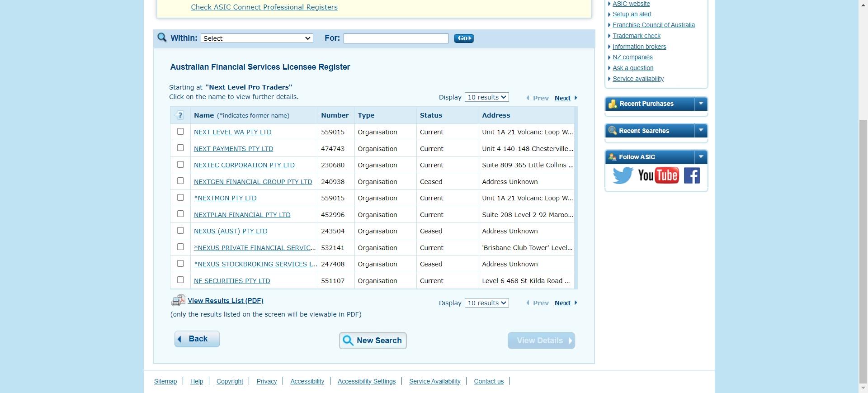Click the scrollbar down arrow
This screenshot has height=393, width=868.
[863, 388]
